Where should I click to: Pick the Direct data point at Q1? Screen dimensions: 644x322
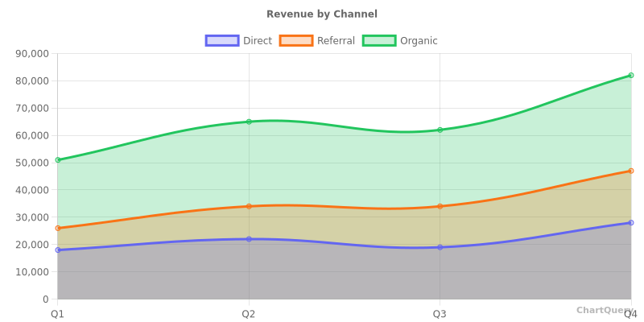[x=58, y=250]
